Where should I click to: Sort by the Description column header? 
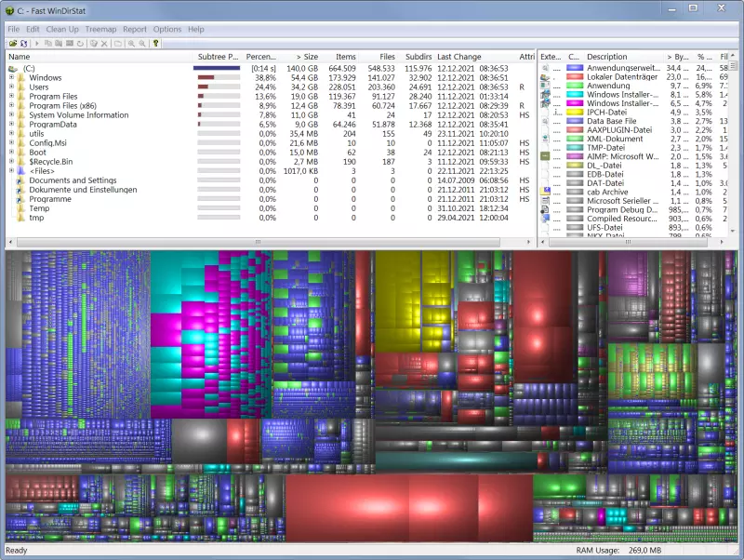point(622,57)
